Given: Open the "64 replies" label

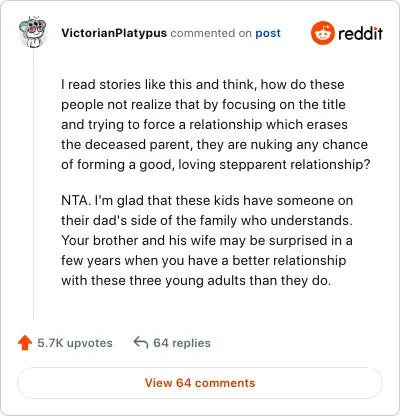Looking at the screenshot, I should point(182,343).
